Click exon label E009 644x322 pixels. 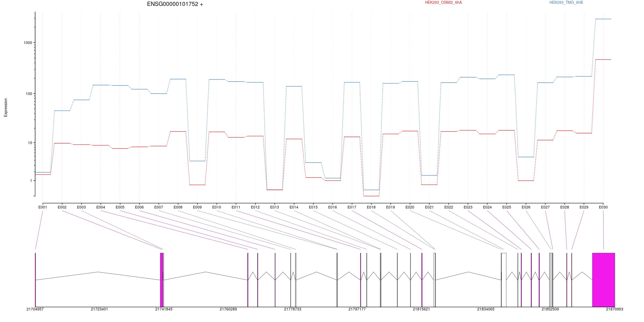(197, 207)
